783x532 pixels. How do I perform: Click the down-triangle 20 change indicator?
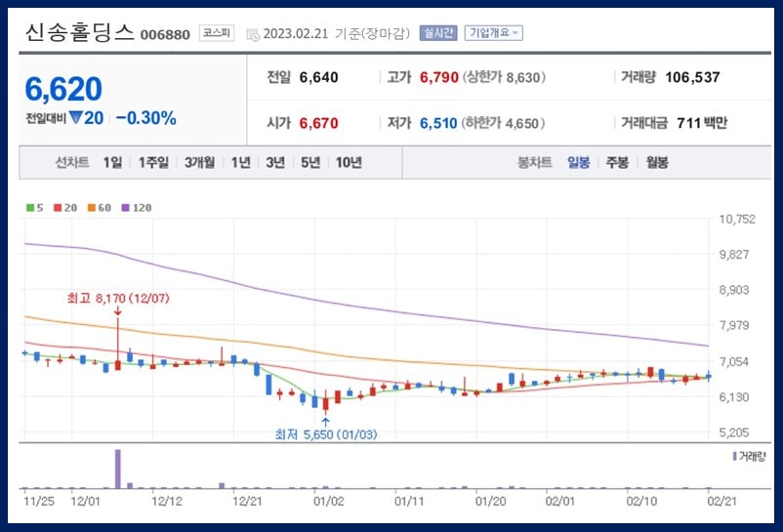(86, 118)
